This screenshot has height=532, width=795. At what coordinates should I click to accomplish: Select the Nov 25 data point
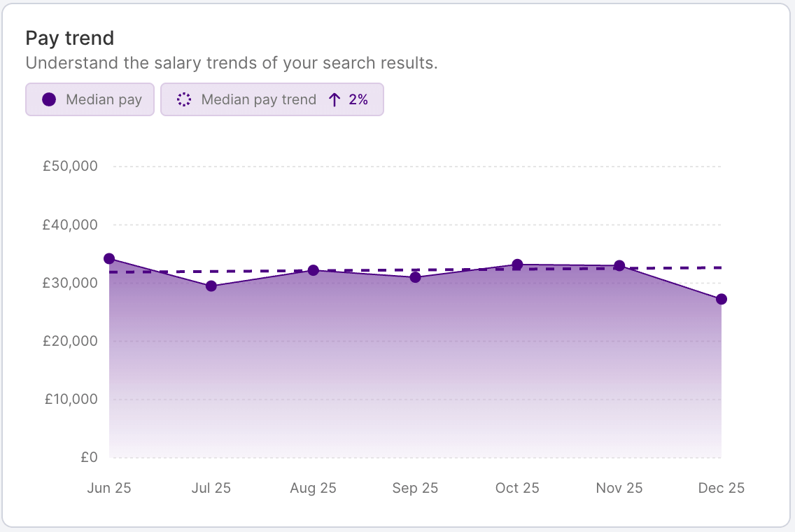tap(619, 265)
